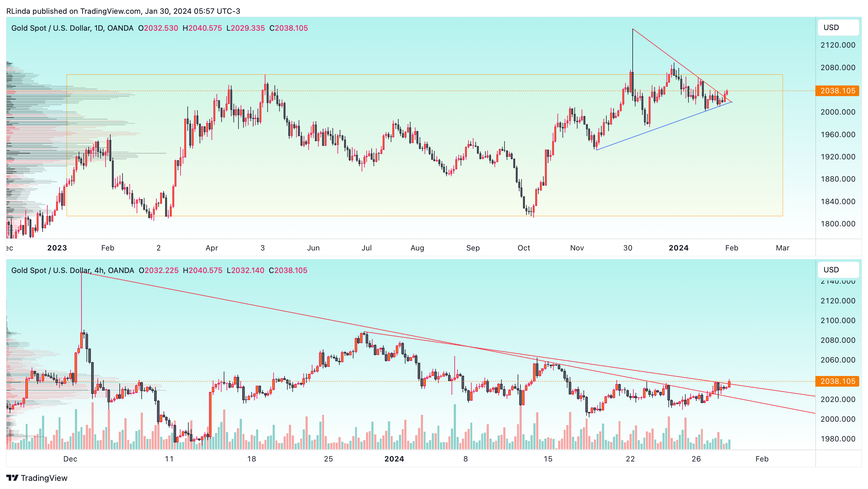868x489 pixels.
Task: Click the Jun label on 1D time axis
Action: click(x=313, y=248)
